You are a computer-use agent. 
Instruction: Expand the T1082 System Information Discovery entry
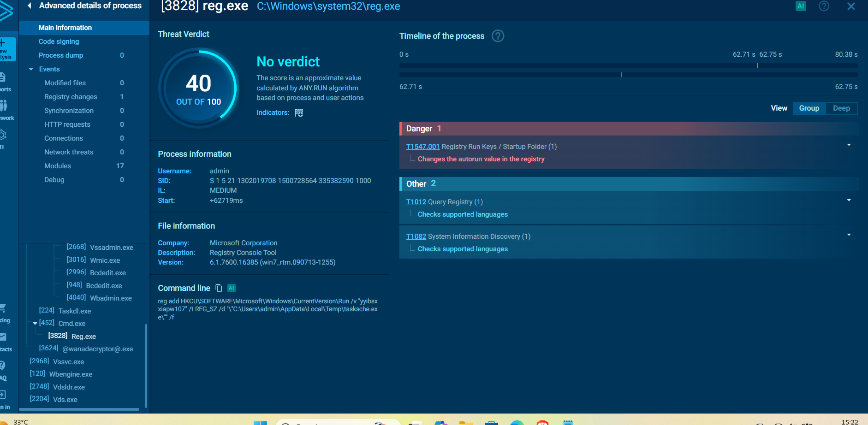click(x=849, y=235)
